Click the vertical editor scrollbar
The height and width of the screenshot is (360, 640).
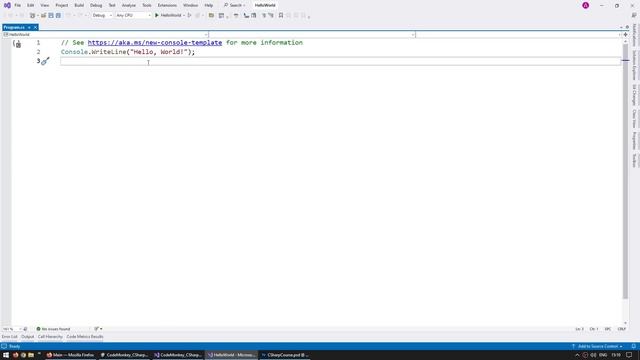pyautogui.click(x=625, y=171)
